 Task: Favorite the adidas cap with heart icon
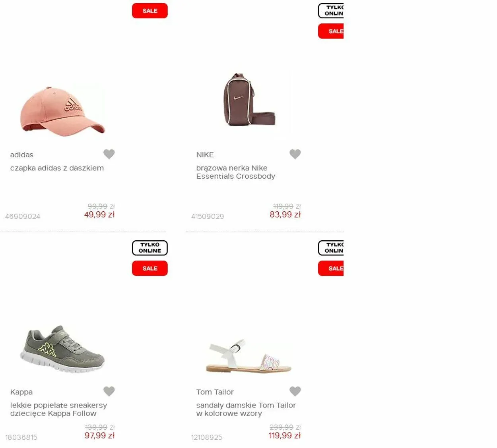[109, 154]
